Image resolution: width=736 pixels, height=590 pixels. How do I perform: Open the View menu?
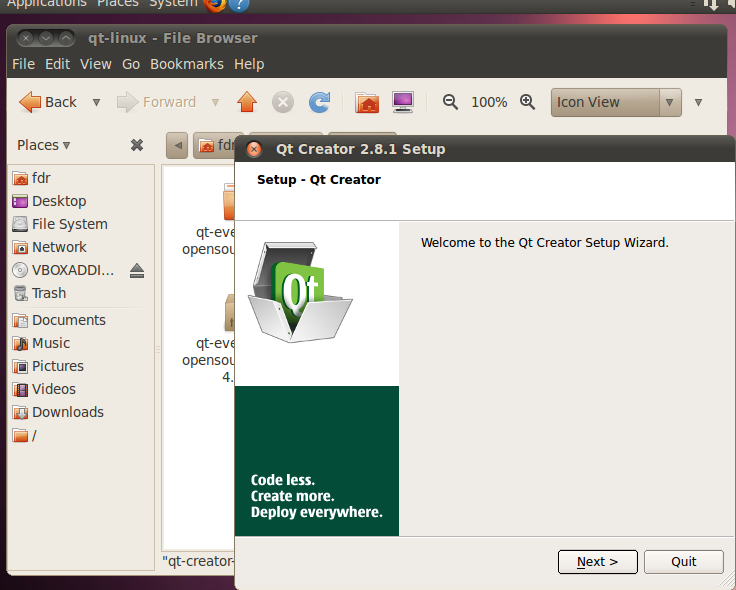click(x=96, y=64)
